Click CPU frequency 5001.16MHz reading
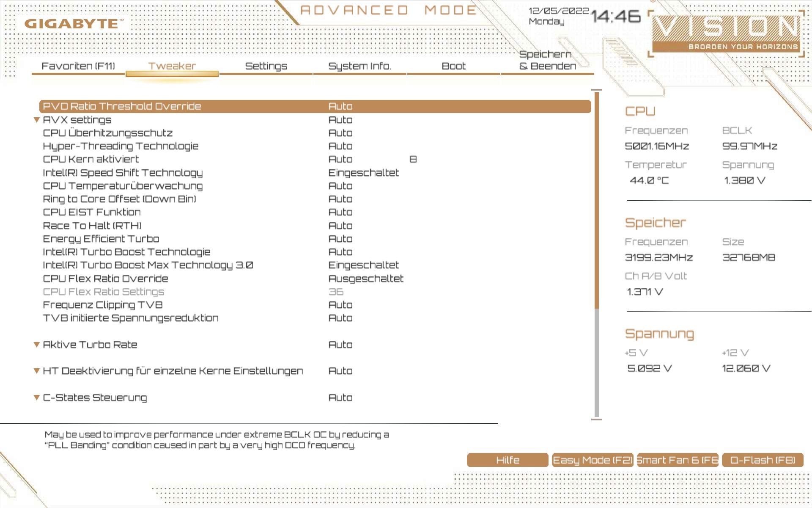The image size is (812, 508). 657,146
